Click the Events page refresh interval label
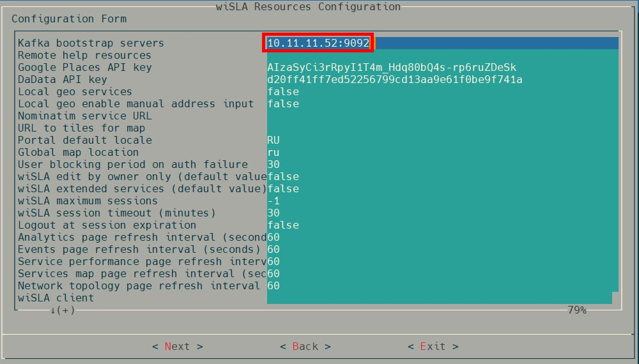The width and height of the screenshot is (639, 364). 139,250
